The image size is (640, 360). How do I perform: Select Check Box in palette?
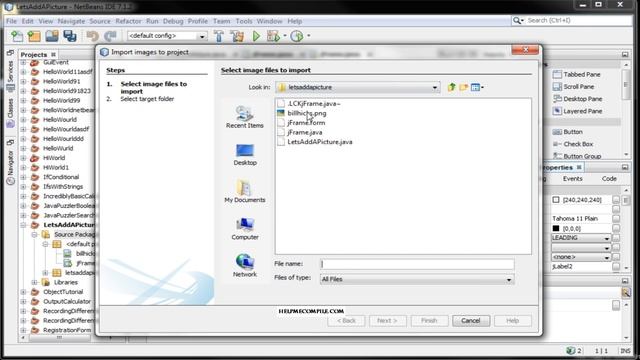pyautogui.click(x=573, y=144)
